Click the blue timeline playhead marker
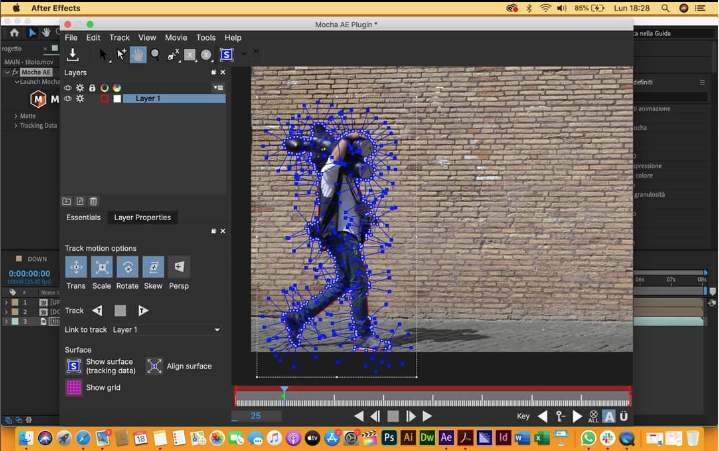This screenshot has width=719, height=451. (284, 391)
